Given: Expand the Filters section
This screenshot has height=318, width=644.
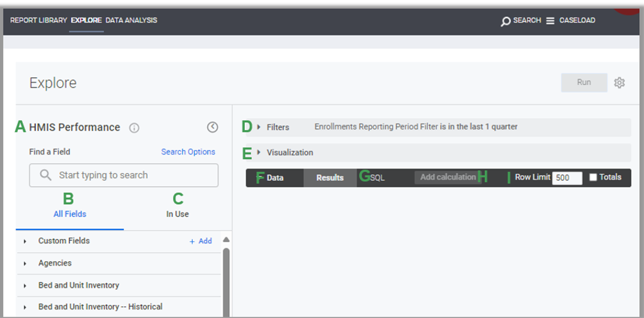Looking at the screenshot, I should (x=259, y=128).
